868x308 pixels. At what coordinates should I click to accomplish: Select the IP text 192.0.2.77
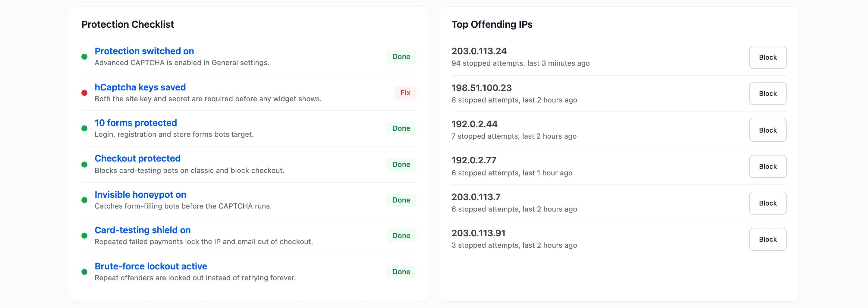474,160
